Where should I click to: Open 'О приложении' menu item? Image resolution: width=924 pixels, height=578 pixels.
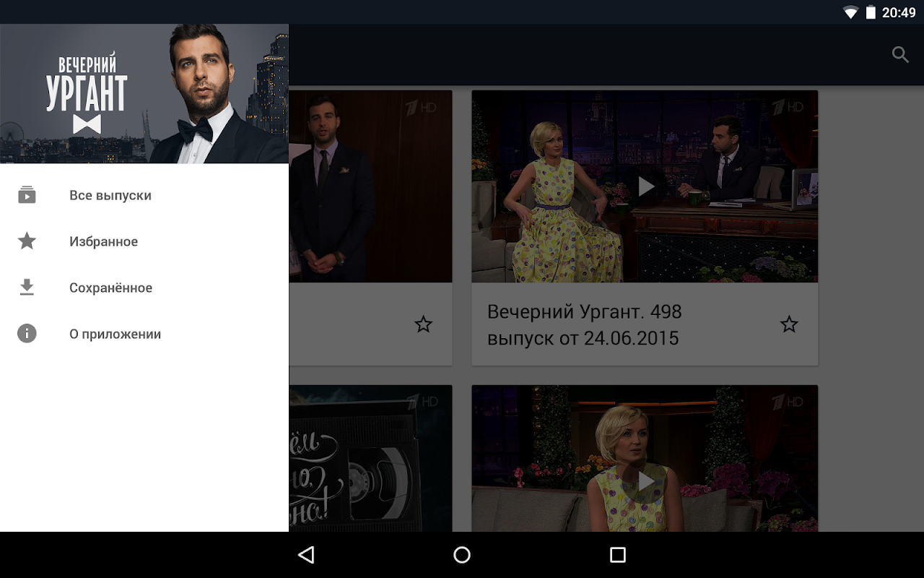[144, 334]
